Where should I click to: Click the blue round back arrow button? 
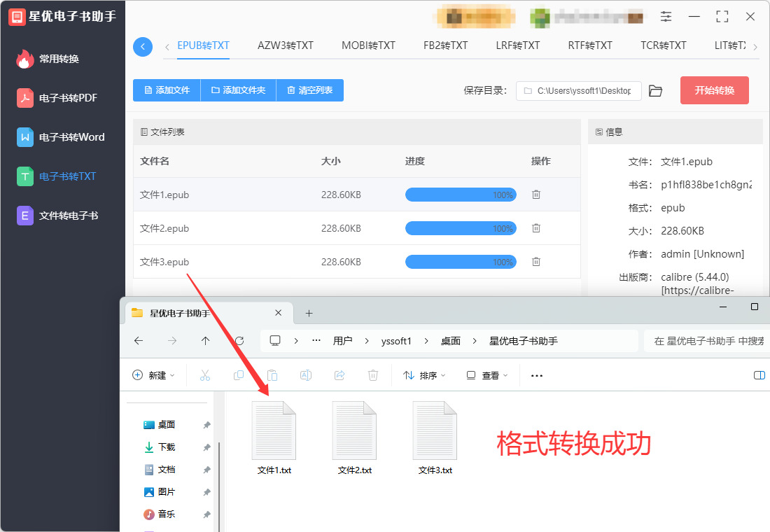143,47
